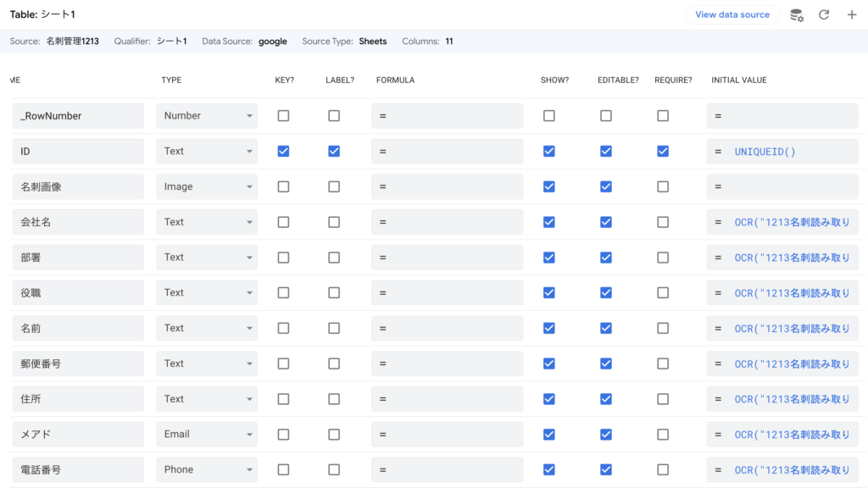Change the Phone type dropdown for 電話番号
Screen dimensions: 868x488
(207, 469)
